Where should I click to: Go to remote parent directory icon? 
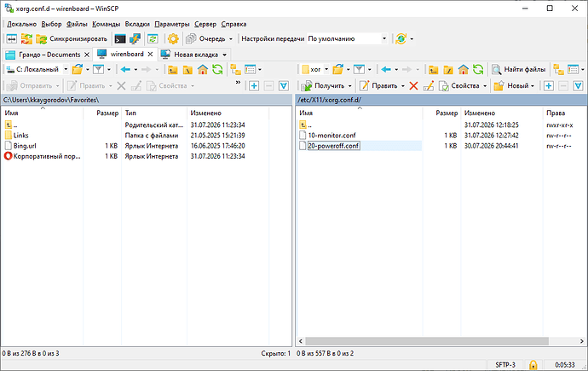(433, 69)
